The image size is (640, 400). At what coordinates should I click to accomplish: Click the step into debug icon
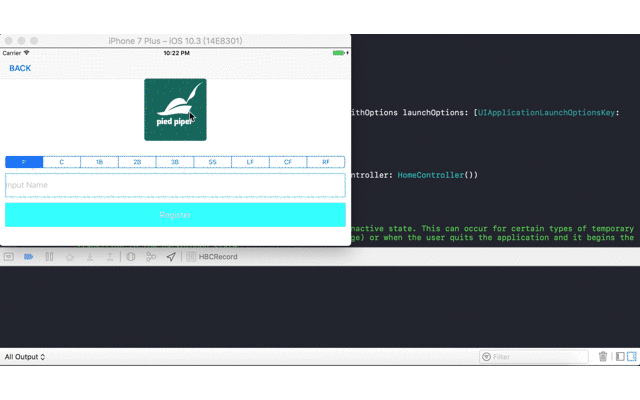coord(91,257)
